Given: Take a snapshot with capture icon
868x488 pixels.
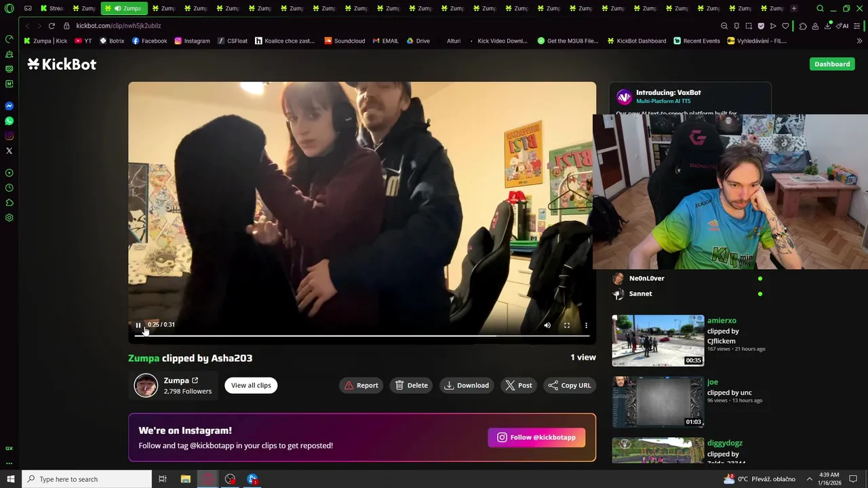Looking at the screenshot, I should tap(749, 26).
